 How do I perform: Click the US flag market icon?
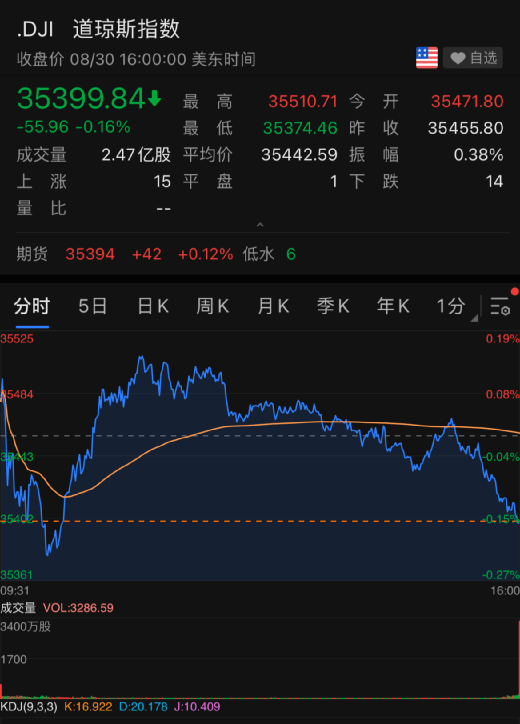(x=427, y=58)
